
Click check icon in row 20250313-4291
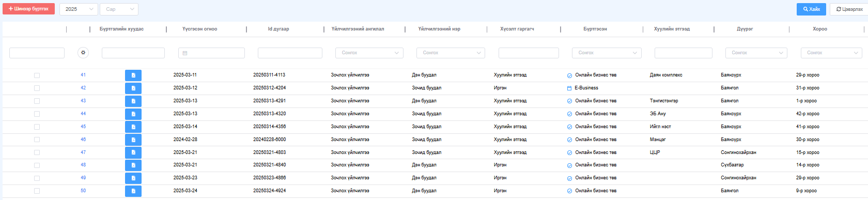click(x=569, y=101)
